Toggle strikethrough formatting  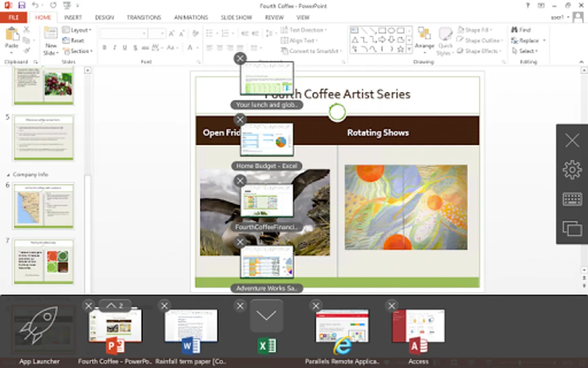[x=145, y=48]
